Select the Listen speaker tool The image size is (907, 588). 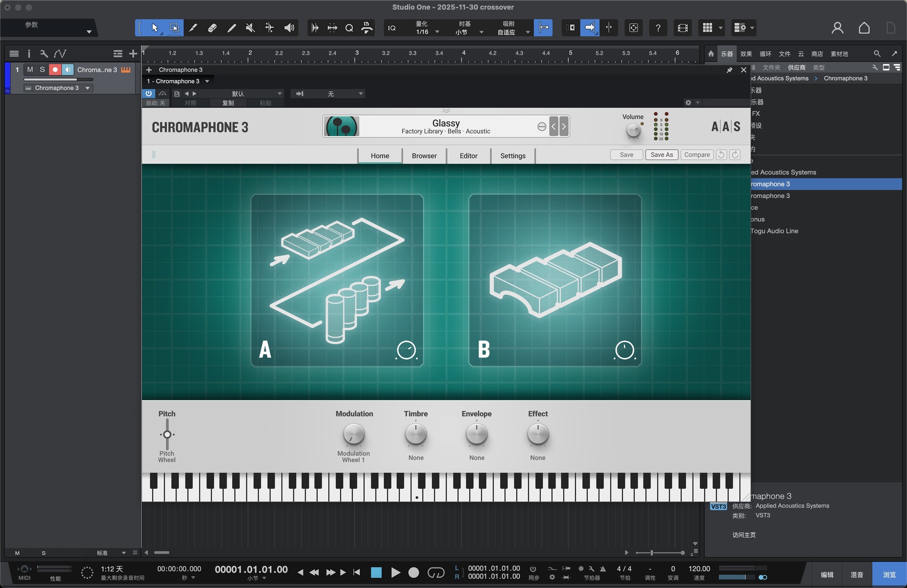pyautogui.click(x=289, y=28)
